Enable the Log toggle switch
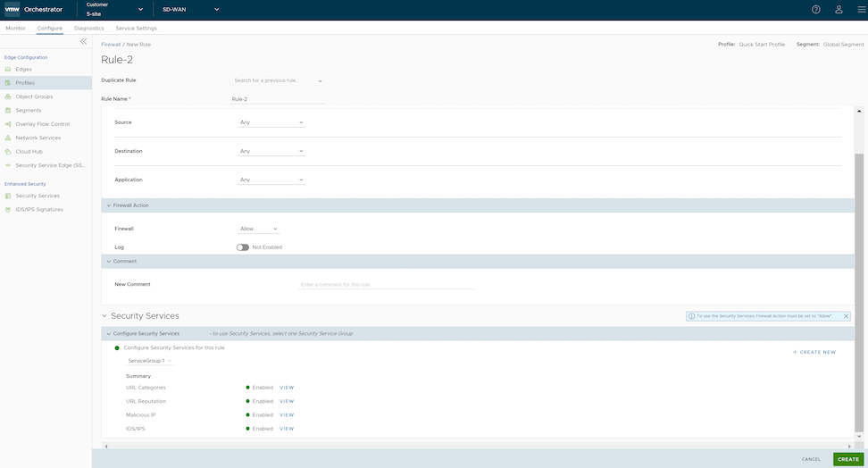 click(x=243, y=247)
